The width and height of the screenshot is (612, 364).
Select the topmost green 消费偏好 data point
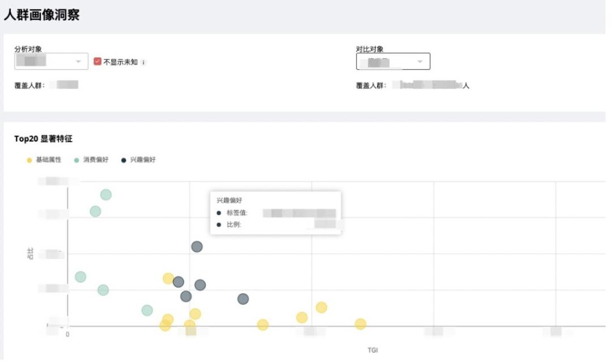[x=106, y=195]
